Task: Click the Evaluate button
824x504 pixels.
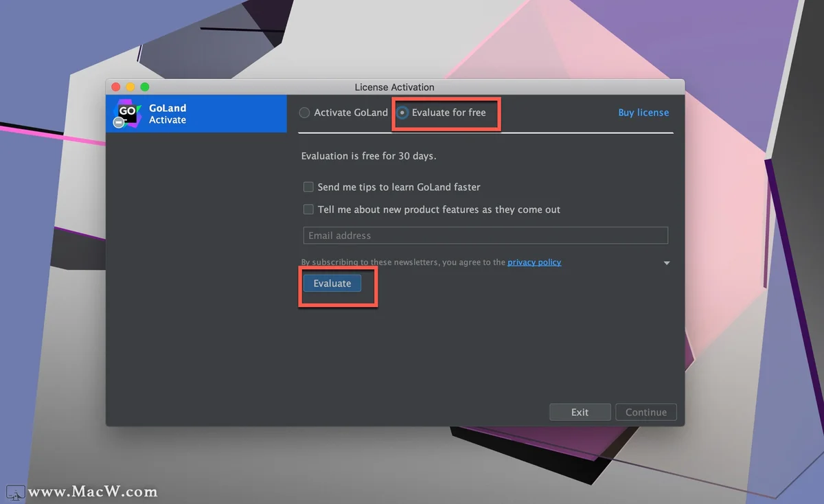Action: point(332,283)
